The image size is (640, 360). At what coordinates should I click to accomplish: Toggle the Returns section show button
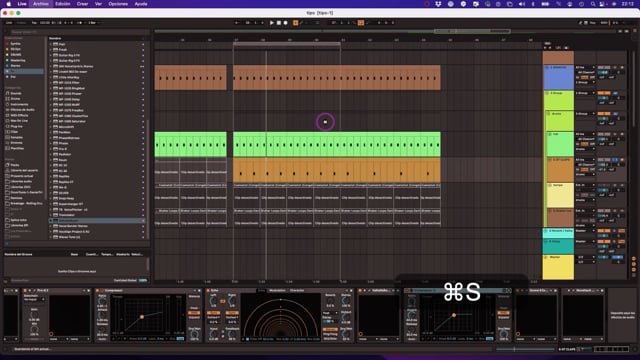click(634, 264)
